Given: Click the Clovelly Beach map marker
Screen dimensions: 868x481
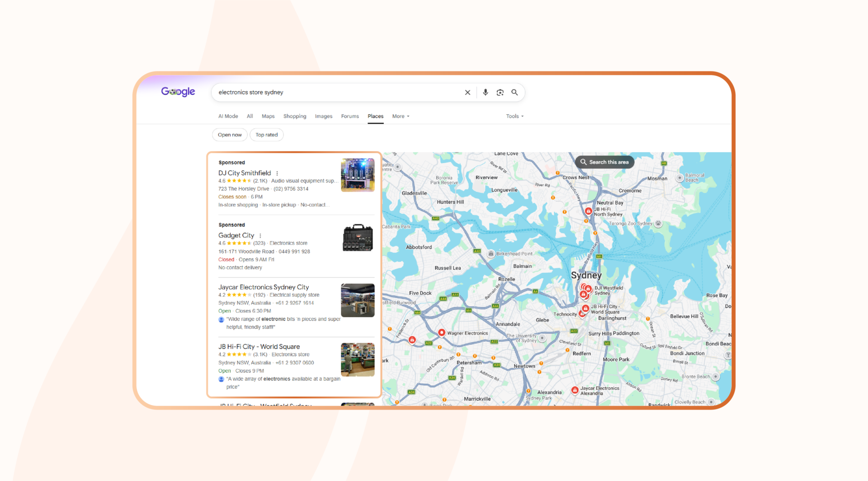Looking at the screenshot, I should click(x=711, y=402).
